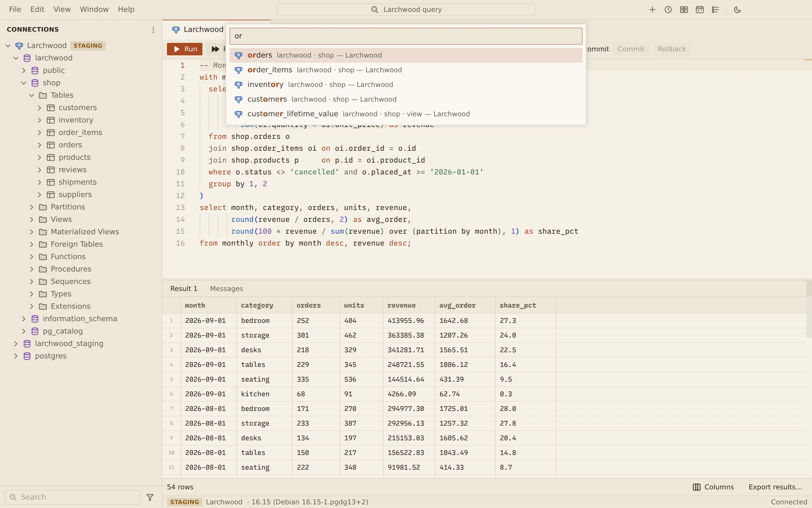
Task: Expand the larchwood_staging database
Action: point(16,344)
